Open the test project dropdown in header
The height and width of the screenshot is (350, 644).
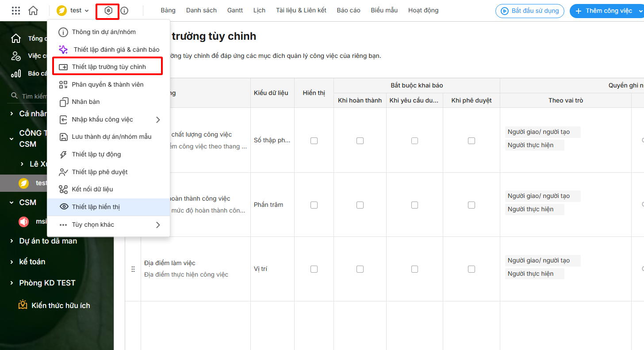point(73,11)
